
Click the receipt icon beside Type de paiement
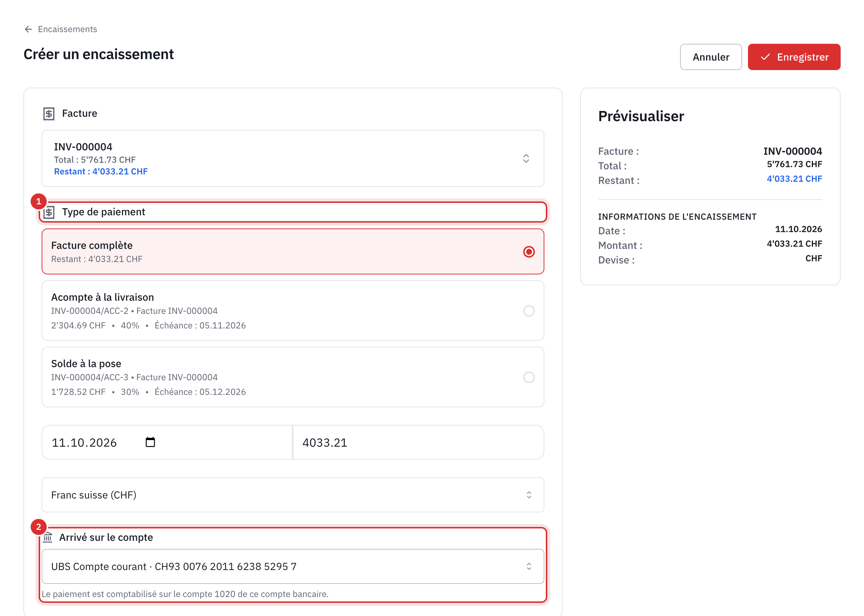pos(49,212)
